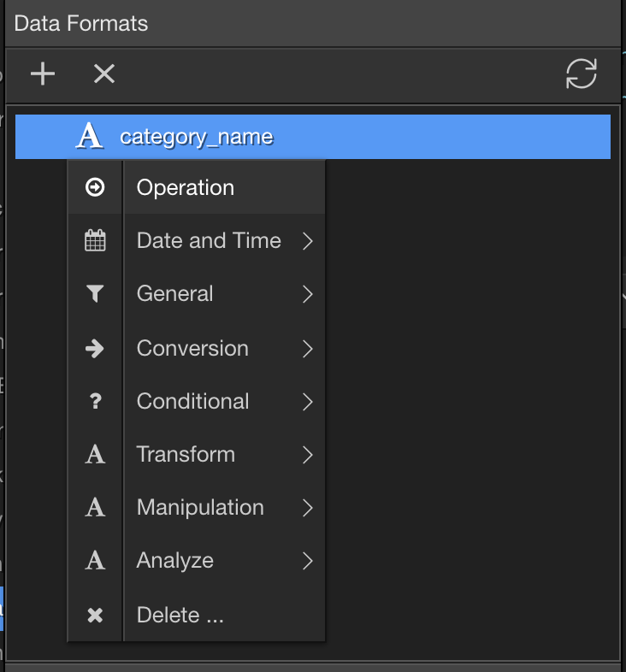
Task: Open the Manipulation menu entry
Action: [x=200, y=508]
